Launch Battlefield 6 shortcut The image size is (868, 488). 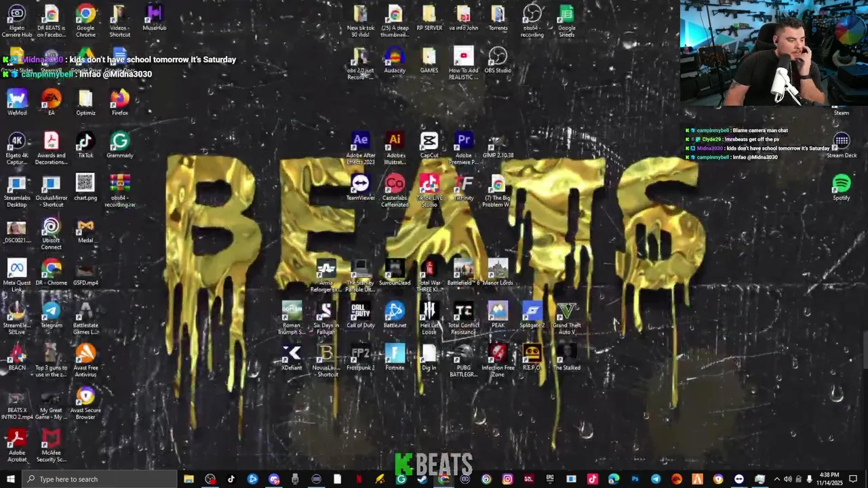pyautogui.click(x=464, y=272)
